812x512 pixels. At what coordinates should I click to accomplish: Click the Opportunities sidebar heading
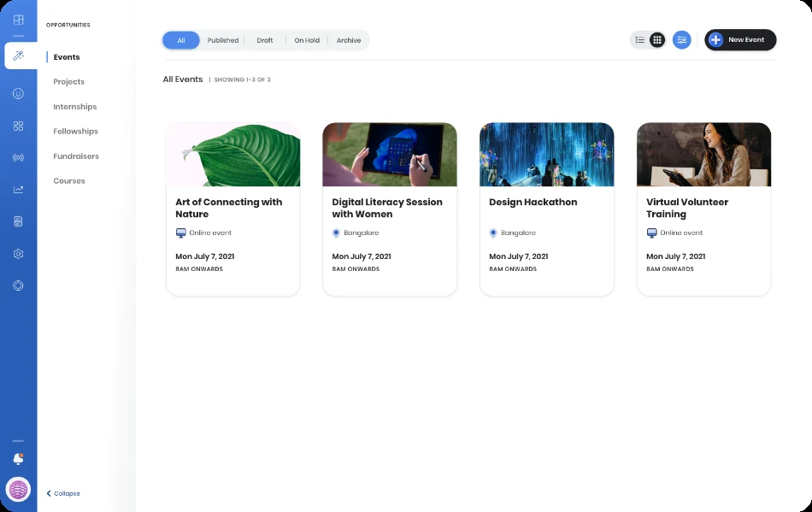click(68, 25)
